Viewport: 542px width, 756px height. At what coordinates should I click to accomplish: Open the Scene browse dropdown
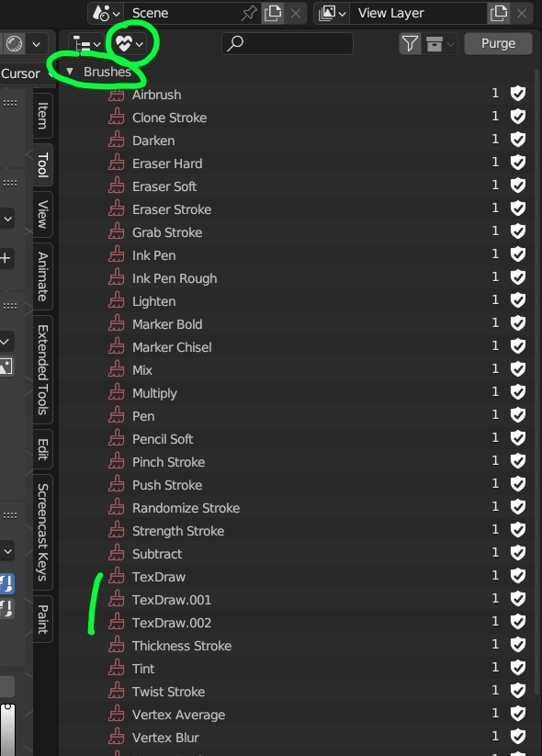(106, 13)
